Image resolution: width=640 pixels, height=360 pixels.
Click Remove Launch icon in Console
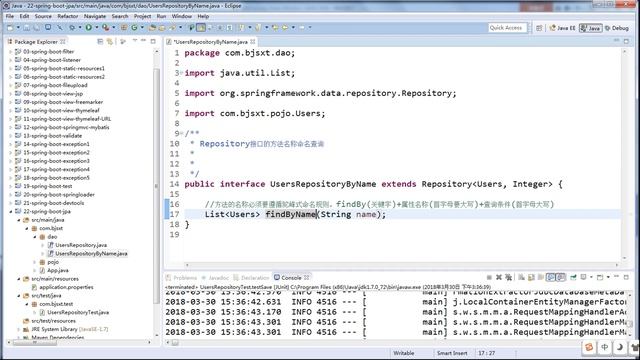click(499, 277)
